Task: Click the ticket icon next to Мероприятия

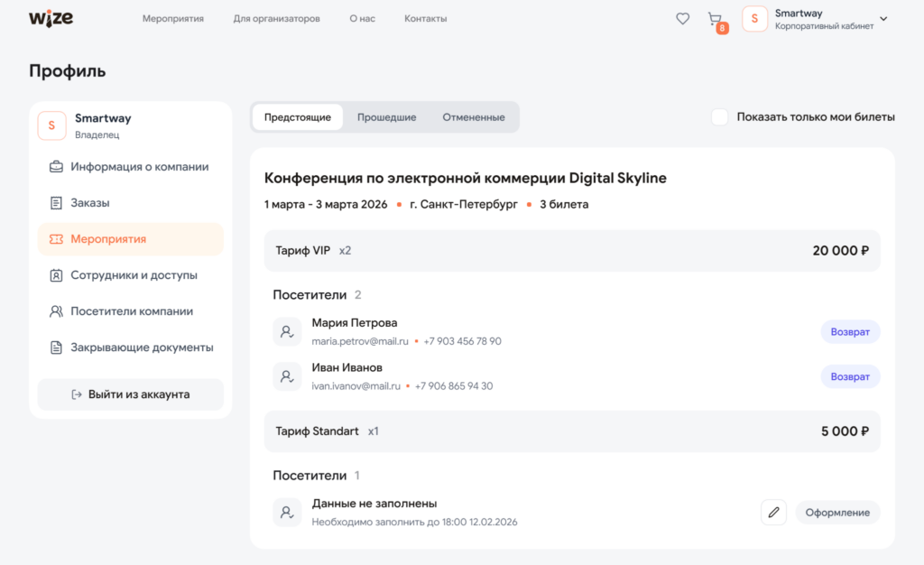Action: click(x=56, y=239)
